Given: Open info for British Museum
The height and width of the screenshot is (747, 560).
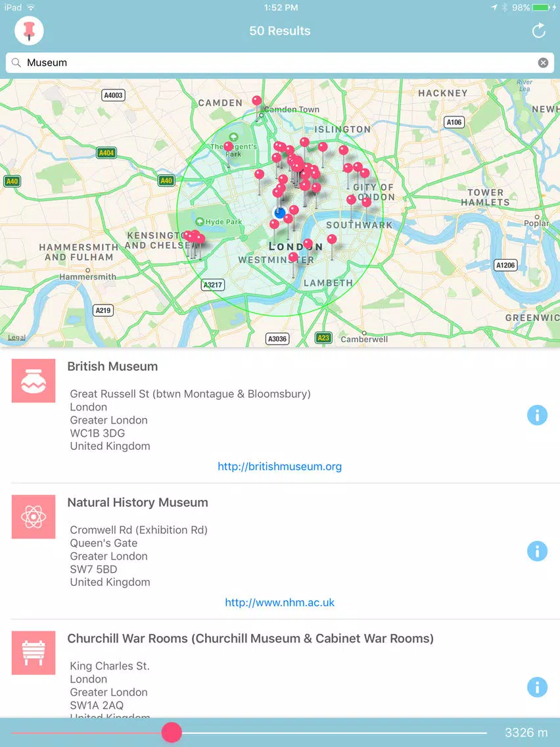Looking at the screenshot, I should pos(537,415).
